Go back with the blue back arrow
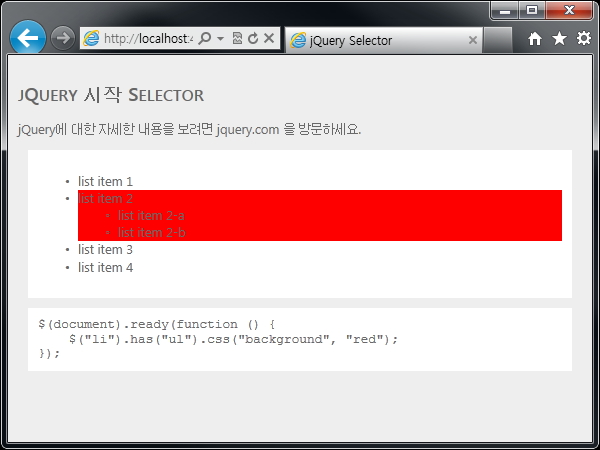600x450 pixels. pyautogui.click(x=28, y=38)
